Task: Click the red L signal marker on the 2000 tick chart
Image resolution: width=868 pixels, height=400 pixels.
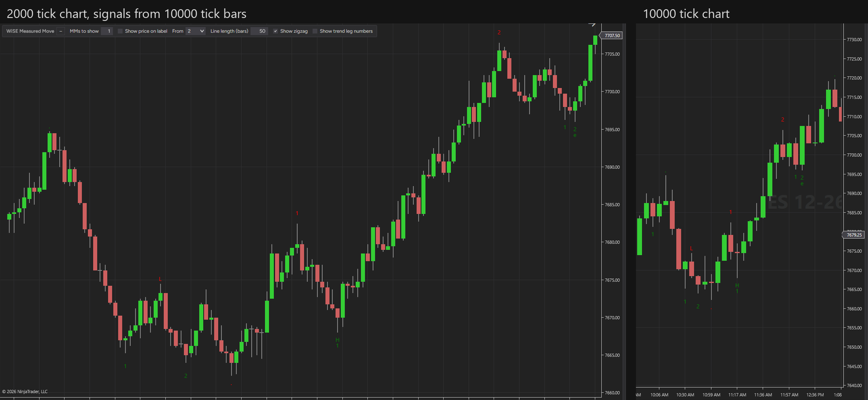Action: tap(160, 279)
